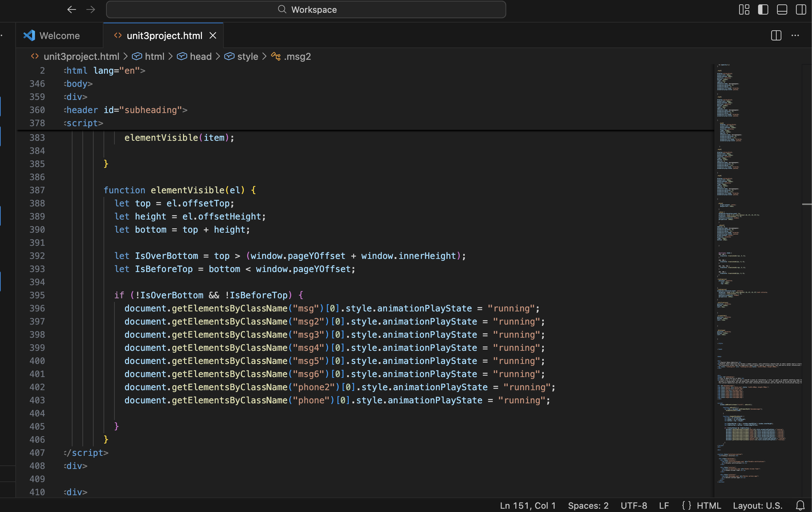Screen dimensions: 812x512
Task: Switch to the Welcome tab
Action: pos(59,35)
